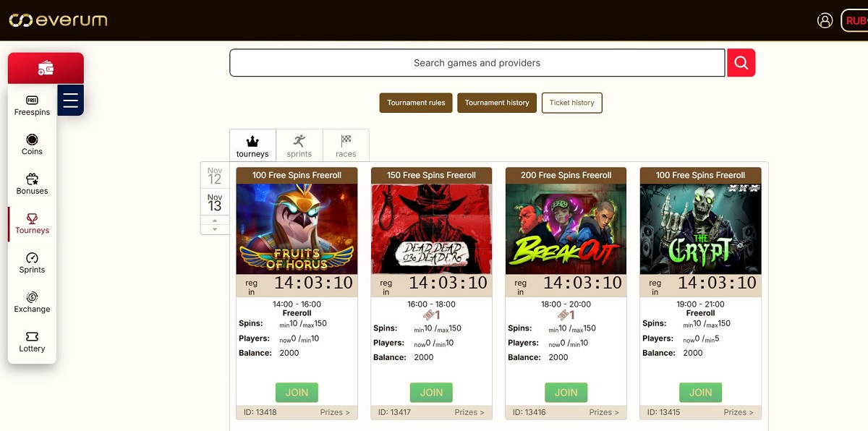Image resolution: width=868 pixels, height=431 pixels.
Task: Focus the Search games and providers field
Action: tap(477, 63)
